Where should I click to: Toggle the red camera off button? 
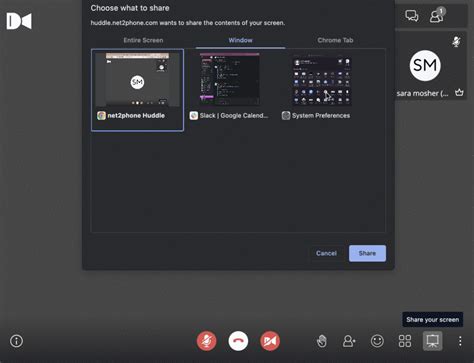coord(270,341)
